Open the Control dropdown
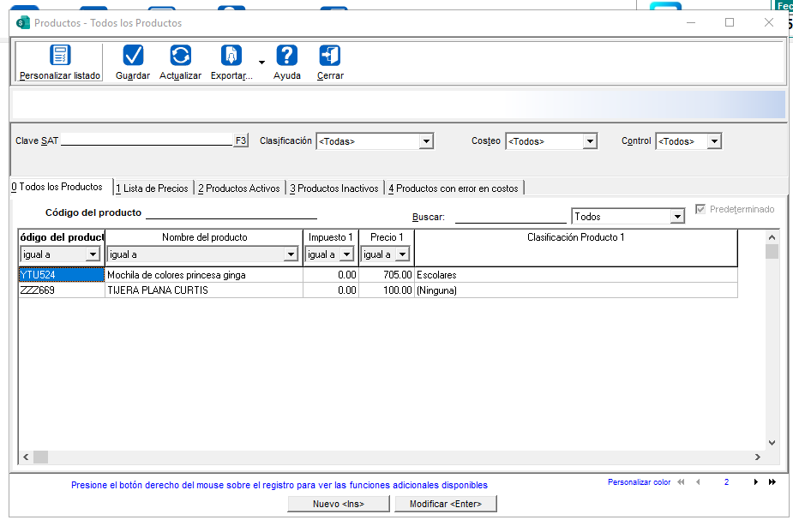This screenshot has height=532, width=793. pyautogui.click(x=713, y=141)
